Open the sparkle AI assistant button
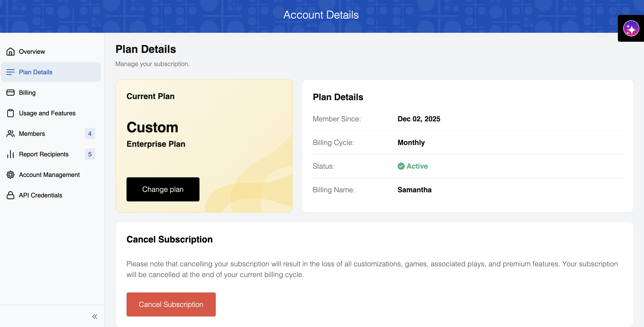This screenshot has height=327, width=644. point(631,28)
